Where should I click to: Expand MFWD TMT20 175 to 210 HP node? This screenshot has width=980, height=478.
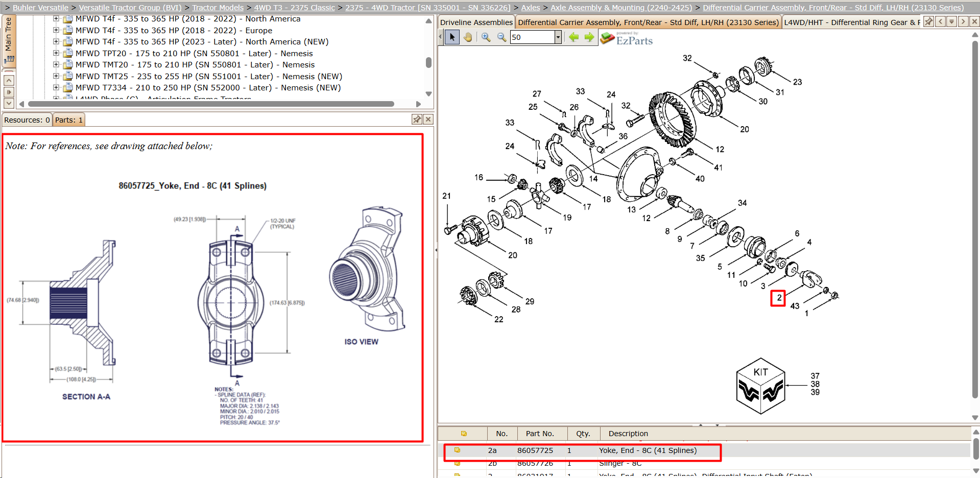point(56,64)
